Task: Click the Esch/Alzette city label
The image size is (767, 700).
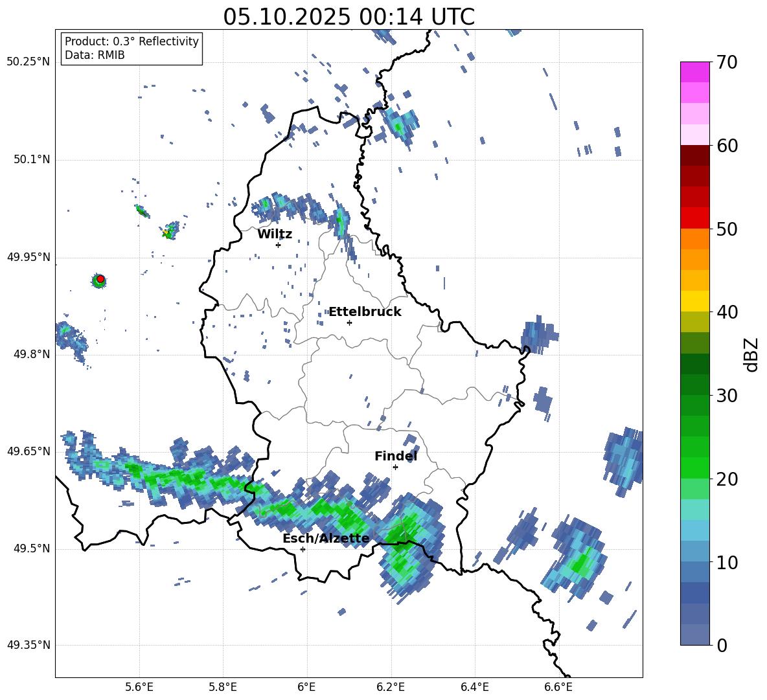Action: [x=326, y=539]
